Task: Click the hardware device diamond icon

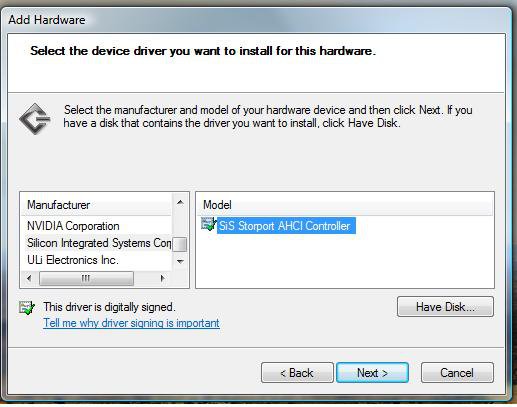Action: [x=35, y=119]
